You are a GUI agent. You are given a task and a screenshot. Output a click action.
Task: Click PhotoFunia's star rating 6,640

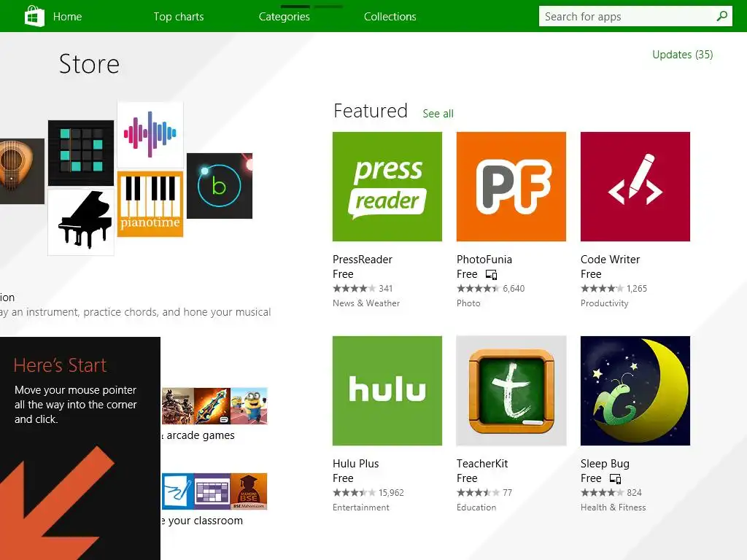click(491, 289)
